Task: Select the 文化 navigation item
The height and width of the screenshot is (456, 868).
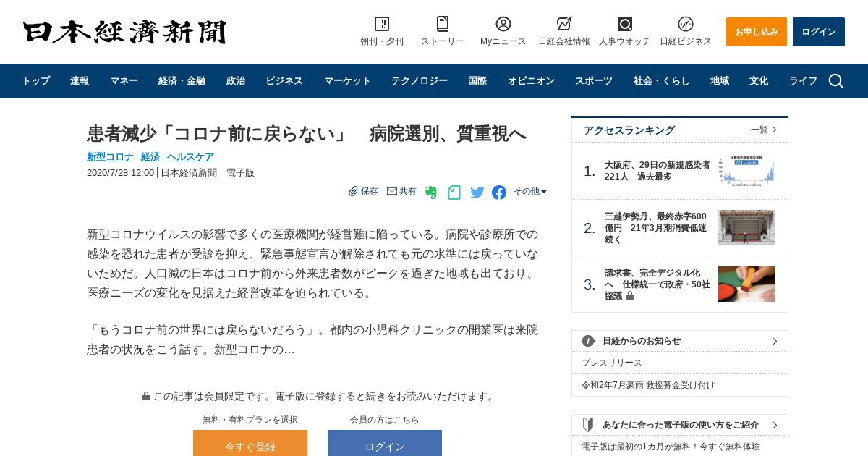Action: [x=759, y=81]
